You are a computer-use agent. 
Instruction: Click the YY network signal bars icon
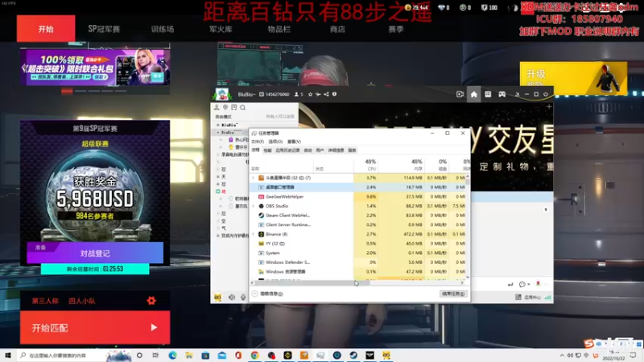pos(547,297)
